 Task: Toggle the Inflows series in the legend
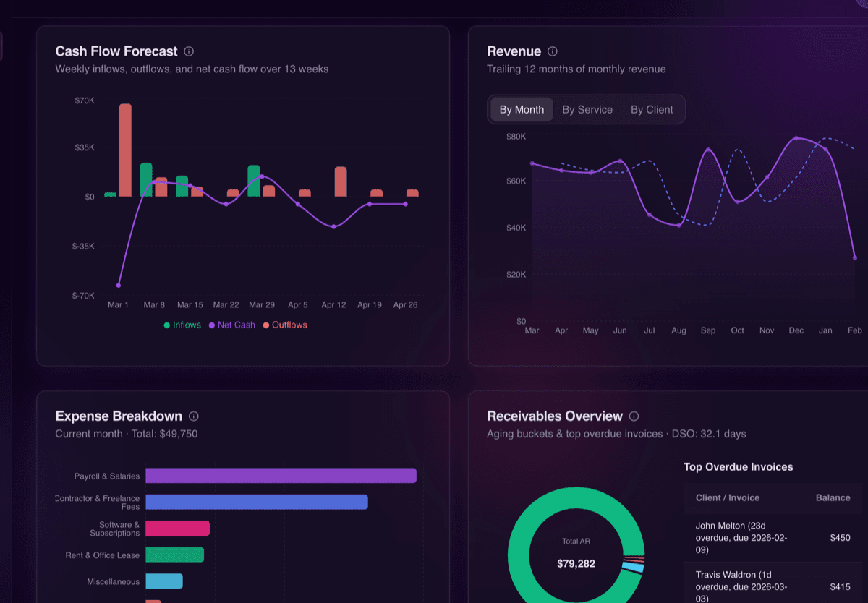(x=182, y=325)
